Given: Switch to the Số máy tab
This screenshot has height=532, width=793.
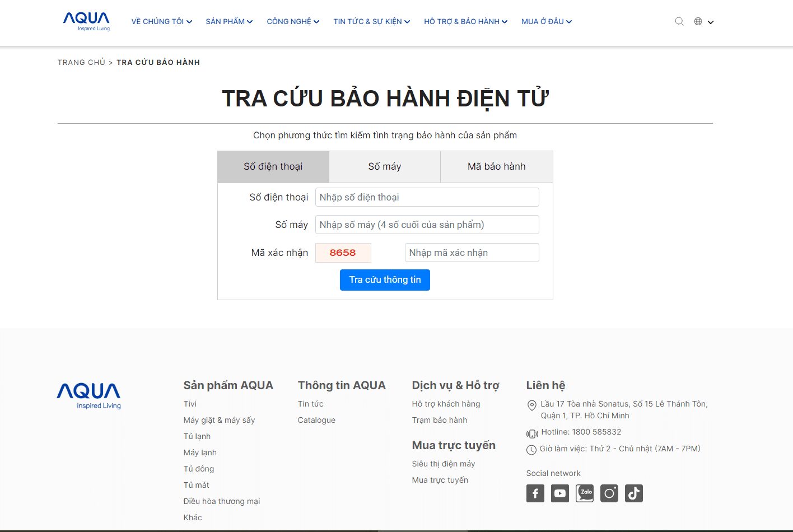Looking at the screenshot, I should (x=385, y=166).
